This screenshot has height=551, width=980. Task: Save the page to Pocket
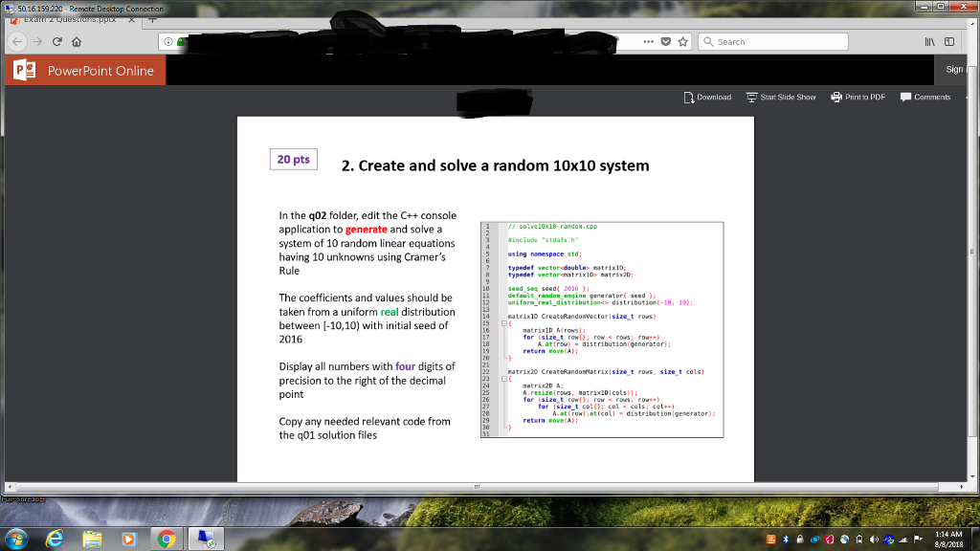tap(665, 41)
